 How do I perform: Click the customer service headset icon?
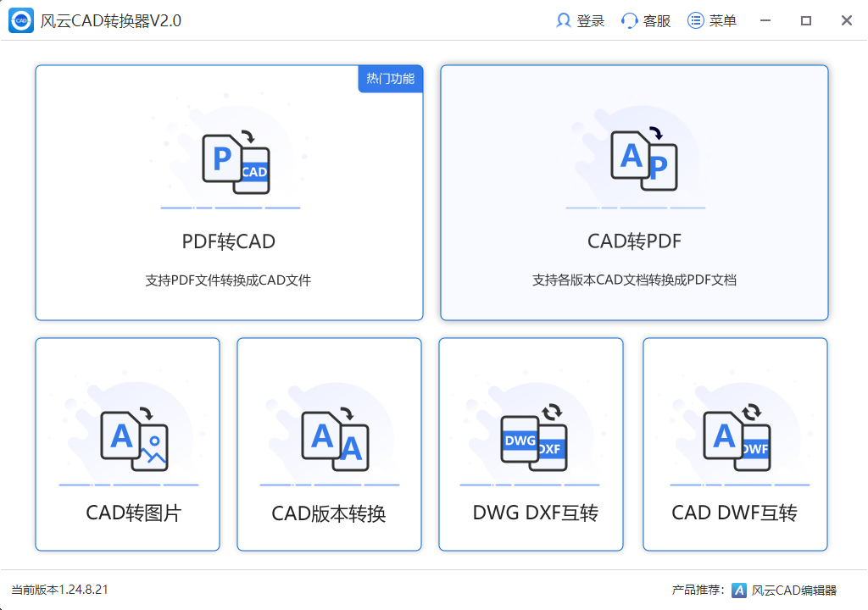point(630,21)
